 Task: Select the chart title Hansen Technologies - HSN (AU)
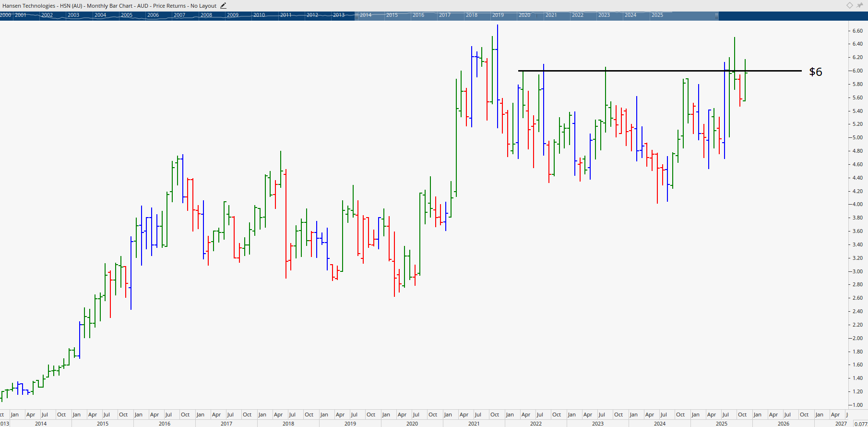42,6
